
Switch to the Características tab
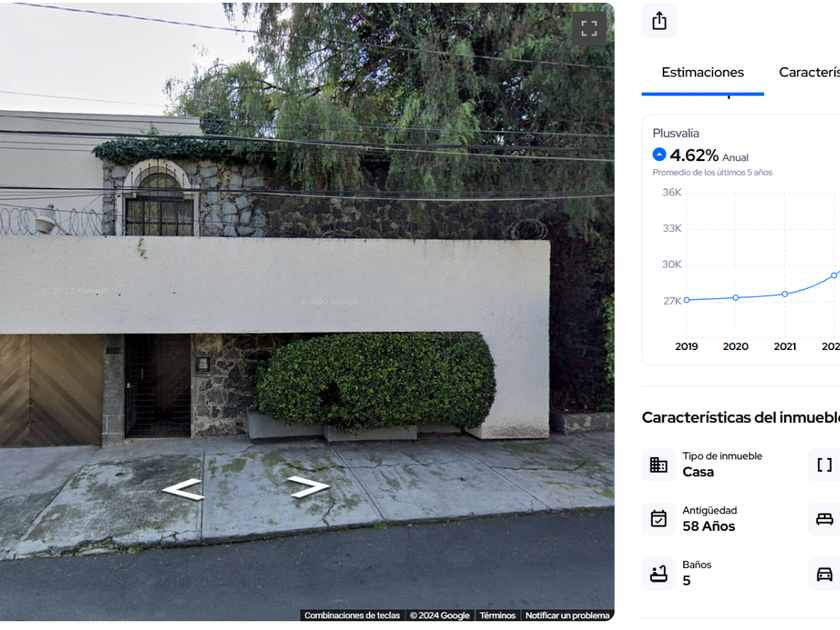point(809,72)
